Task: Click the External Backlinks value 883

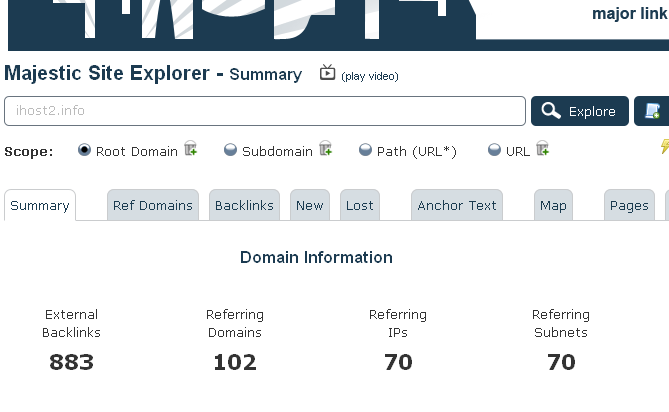Action: point(71,362)
